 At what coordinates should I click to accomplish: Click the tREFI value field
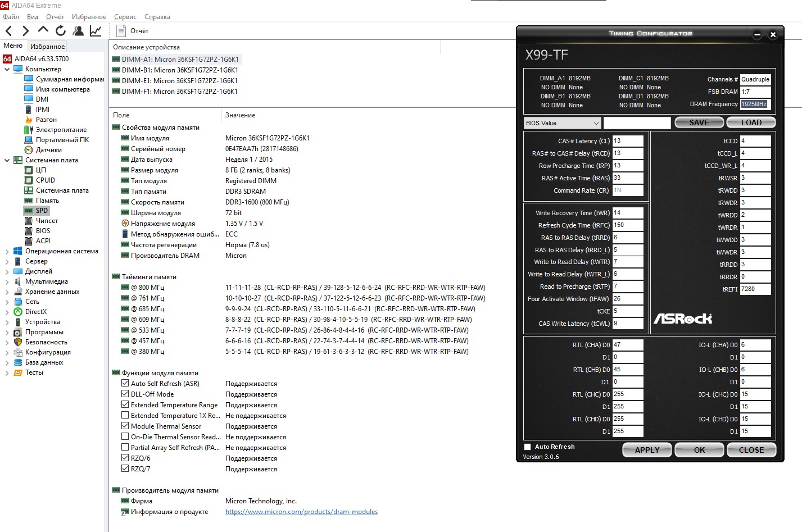(755, 289)
